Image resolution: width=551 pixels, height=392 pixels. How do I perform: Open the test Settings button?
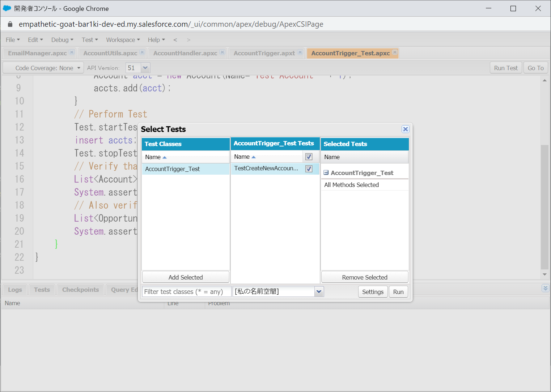click(x=373, y=292)
